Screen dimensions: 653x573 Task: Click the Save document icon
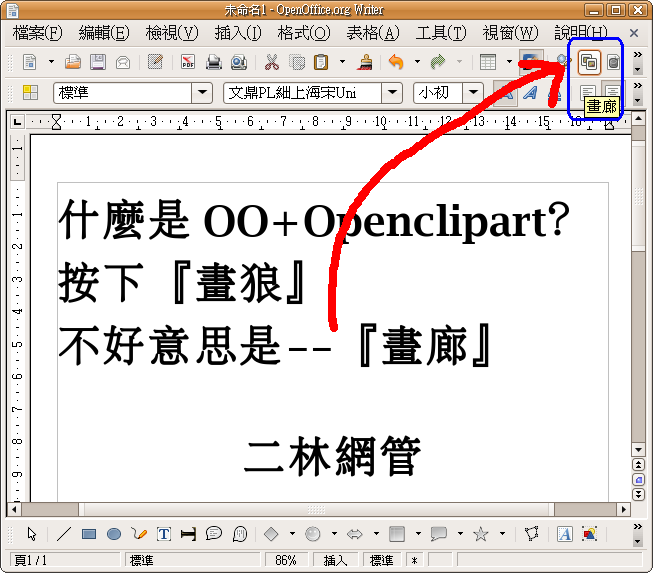(x=98, y=62)
